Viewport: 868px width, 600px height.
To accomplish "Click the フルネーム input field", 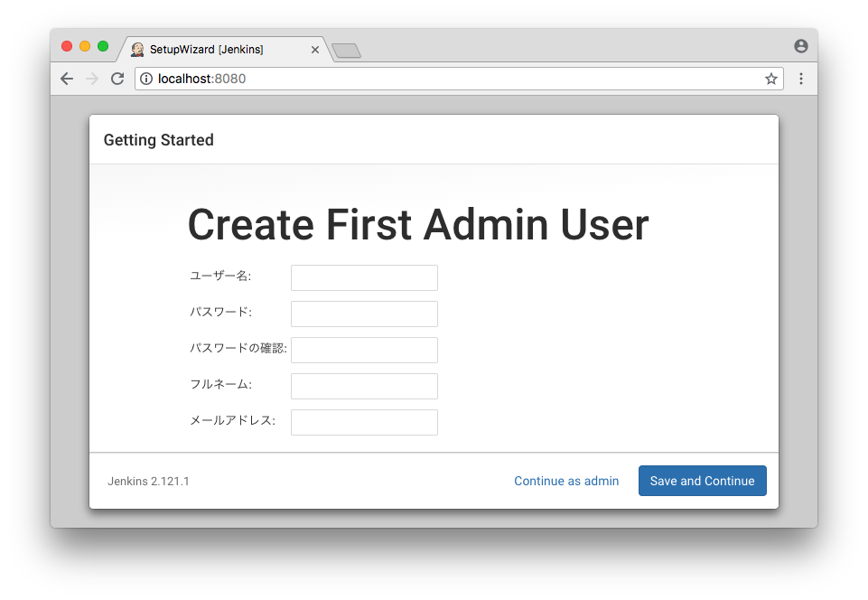I will [364, 386].
